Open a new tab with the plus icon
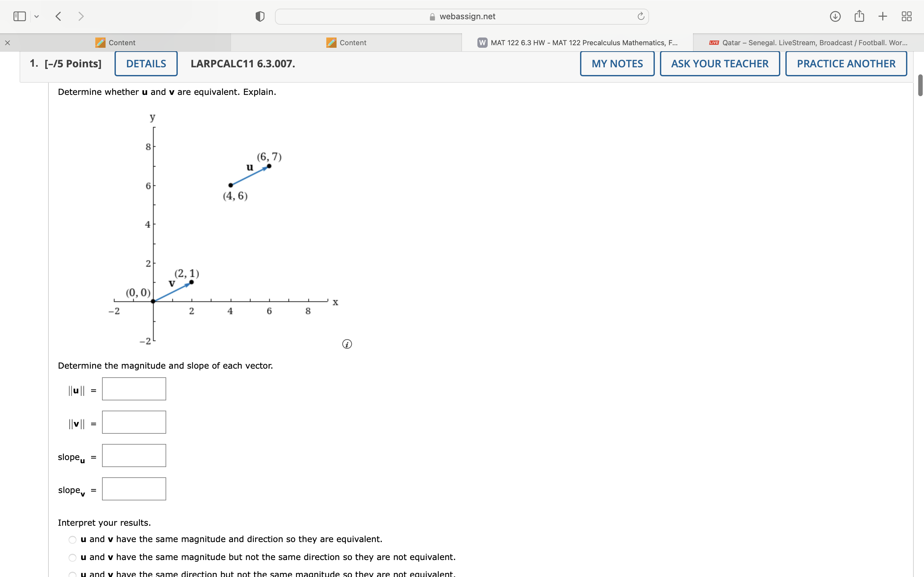Viewport: 924px width, 577px height. 882,16
